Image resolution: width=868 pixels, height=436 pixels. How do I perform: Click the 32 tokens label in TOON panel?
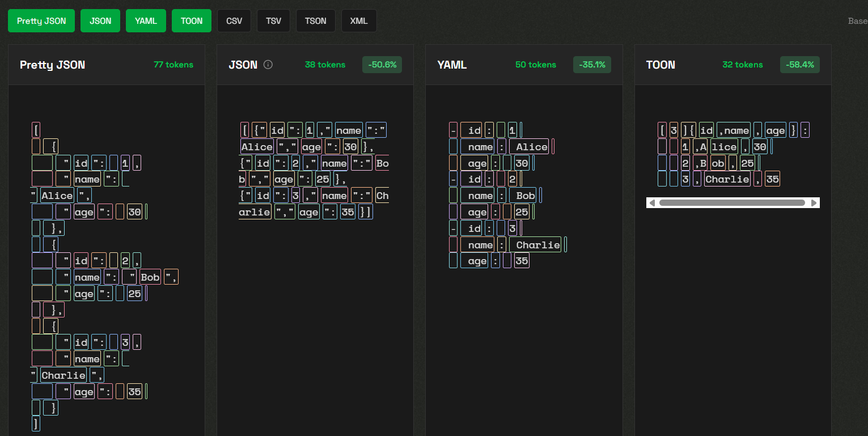(743, 65)
